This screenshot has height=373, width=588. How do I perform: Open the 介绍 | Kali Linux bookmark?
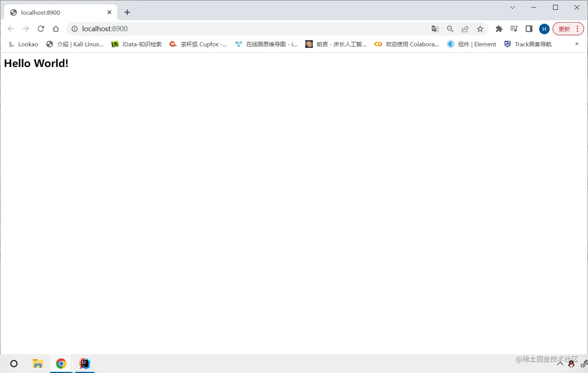click(75, 44)
